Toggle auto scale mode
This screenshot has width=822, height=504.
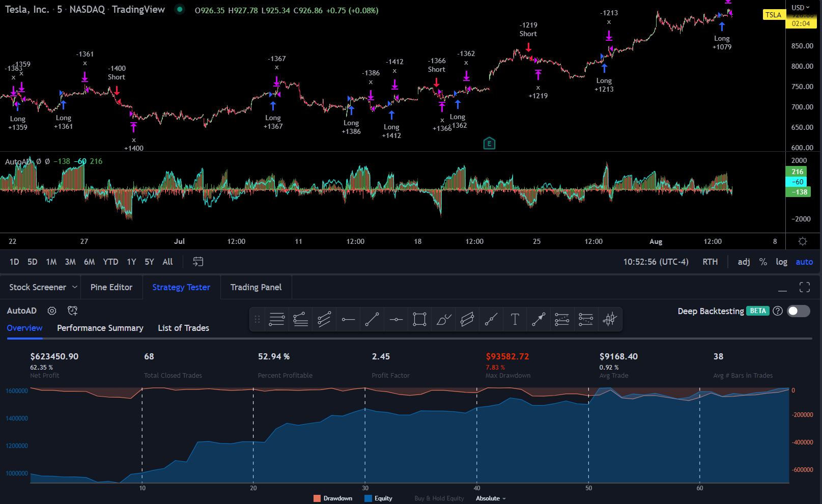coord(804,262)
